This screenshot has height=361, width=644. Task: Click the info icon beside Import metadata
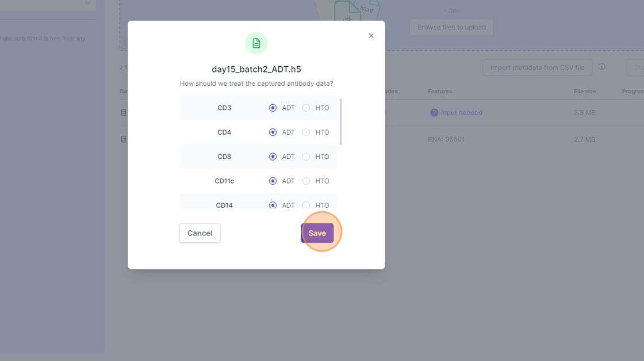pyautogui.click(x=602, y=67)
